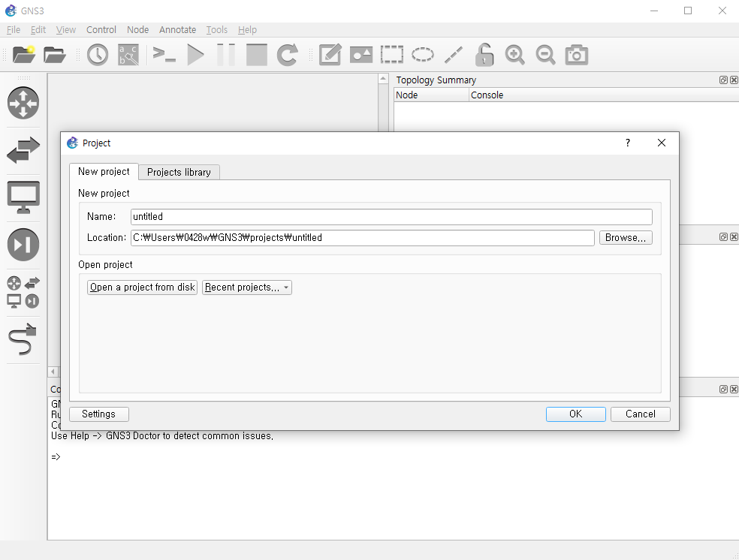Browse all devices sidebar icon
The height and width of the screenshot is (560, 739).
pyautogui.click(x=23, y=292)
